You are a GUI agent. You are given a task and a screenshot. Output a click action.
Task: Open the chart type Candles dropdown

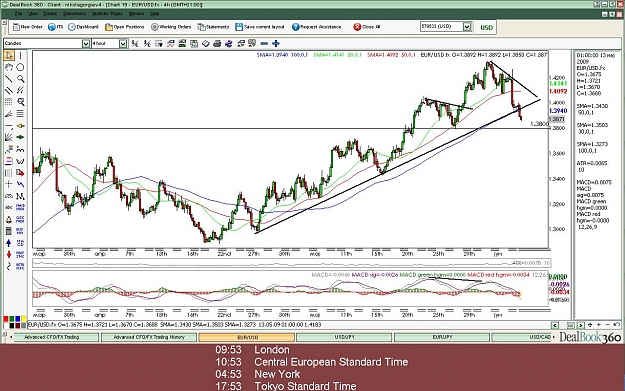pyautogui.click(x=86, y=43)
